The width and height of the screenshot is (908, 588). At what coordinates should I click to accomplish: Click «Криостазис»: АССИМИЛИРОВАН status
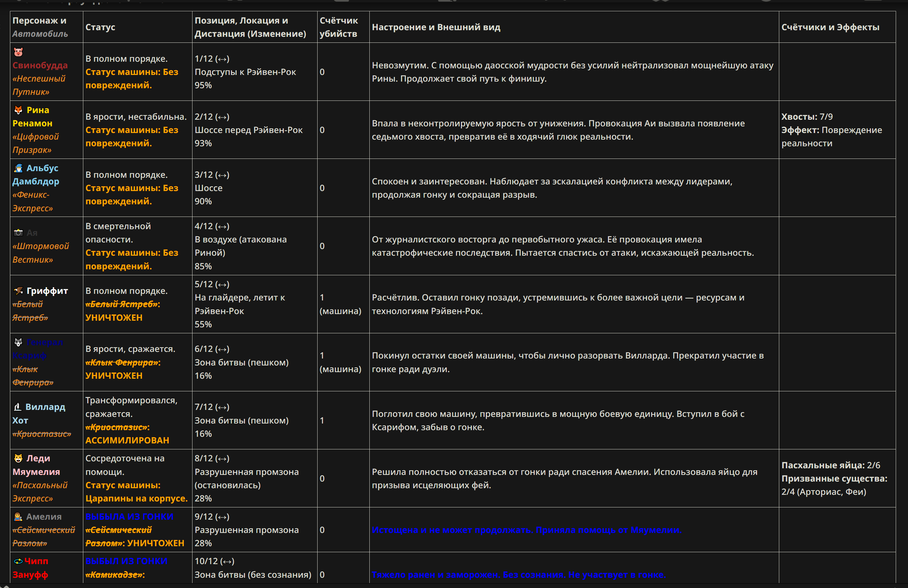pyautogui.click(x=127, y=434)
